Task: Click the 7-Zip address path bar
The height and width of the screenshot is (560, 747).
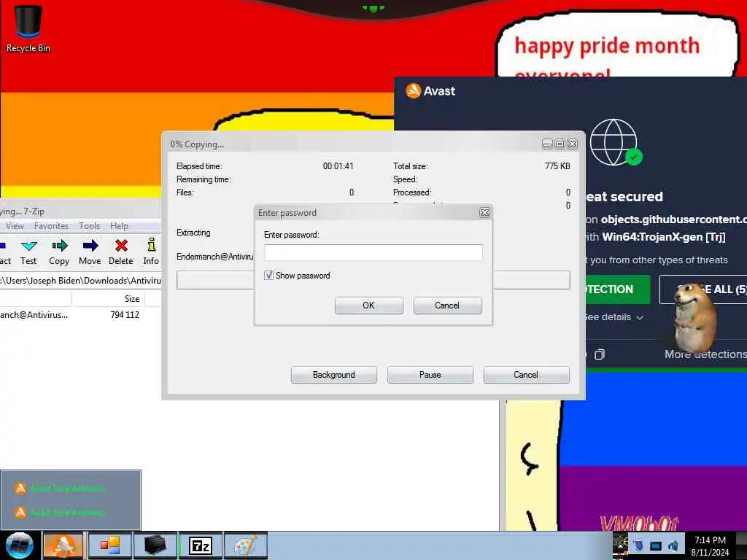Action: (x=80, y=281)
